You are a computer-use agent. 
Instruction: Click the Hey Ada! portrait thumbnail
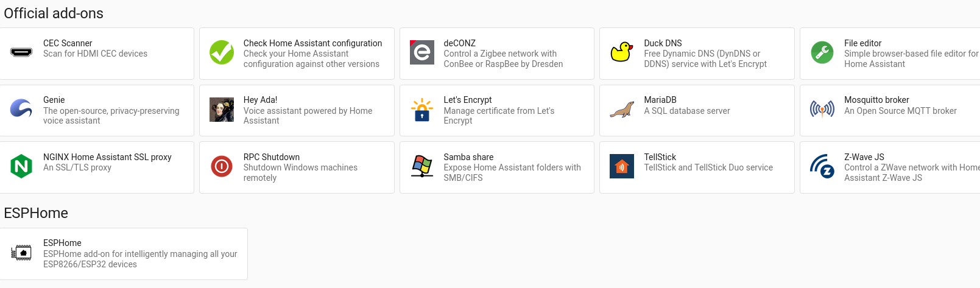(222, 110)
